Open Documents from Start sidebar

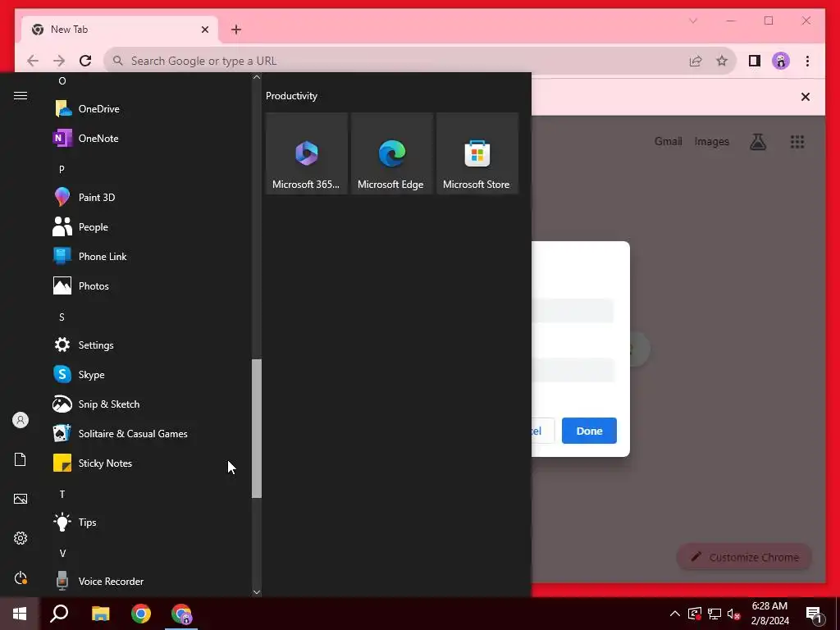click(x=21, y=459)
